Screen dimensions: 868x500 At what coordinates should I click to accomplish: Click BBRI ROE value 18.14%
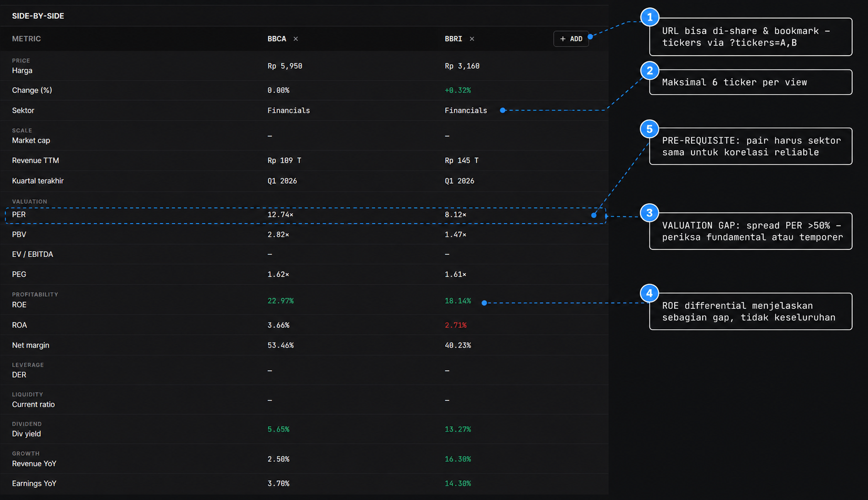coord(458,301)
